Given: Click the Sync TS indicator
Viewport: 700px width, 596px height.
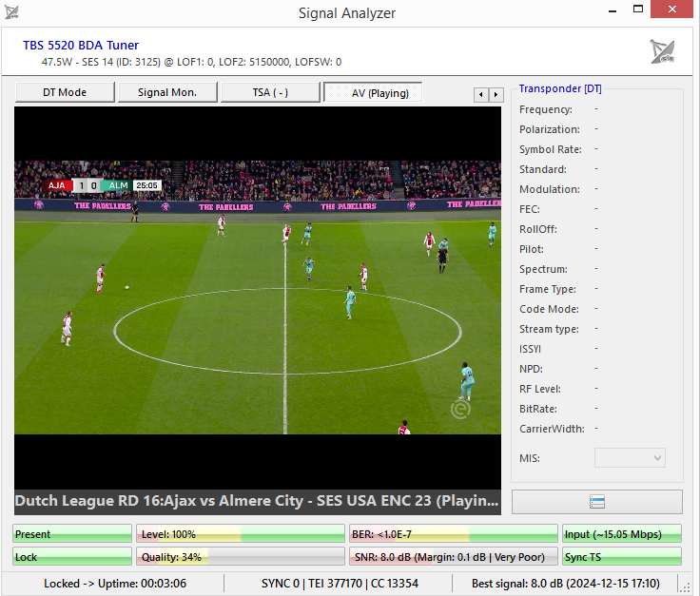Looking at the screenshot, I should [x=622, y=557].
